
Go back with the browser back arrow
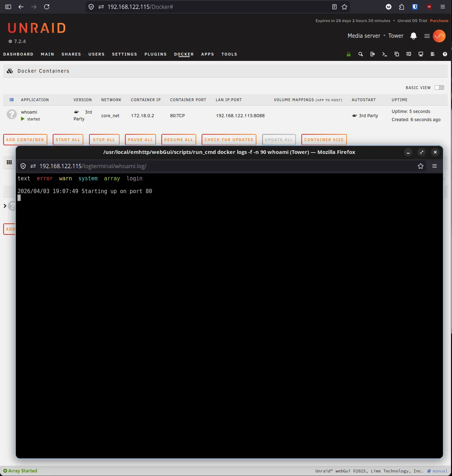[x=21, y=7]
